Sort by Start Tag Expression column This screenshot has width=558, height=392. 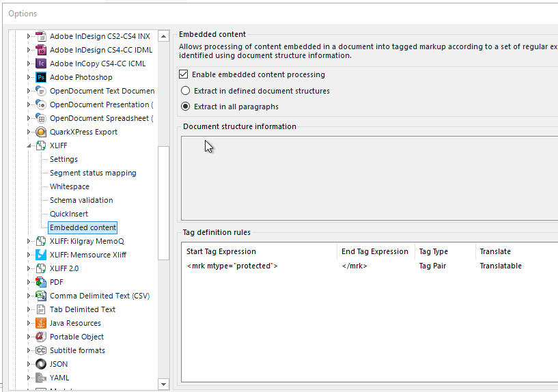coord(260,251)
